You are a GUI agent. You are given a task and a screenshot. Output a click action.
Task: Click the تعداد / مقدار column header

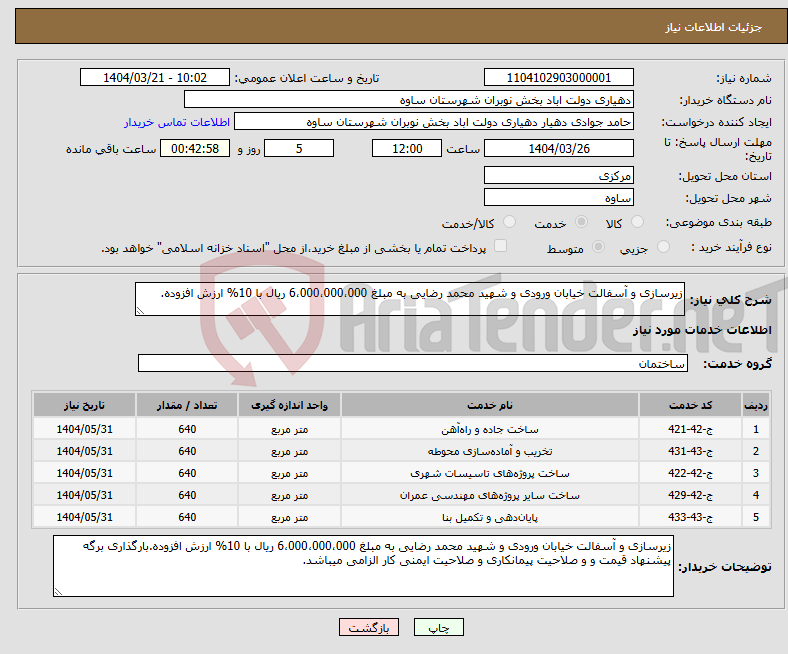[187, 405]
